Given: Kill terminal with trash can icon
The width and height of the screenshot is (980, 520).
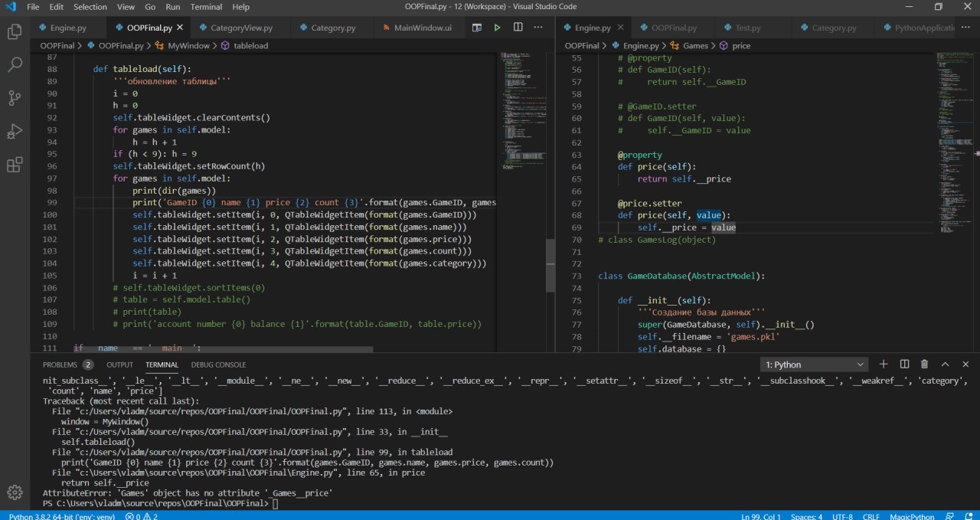Looking at the screenshot, I should 924,365.
